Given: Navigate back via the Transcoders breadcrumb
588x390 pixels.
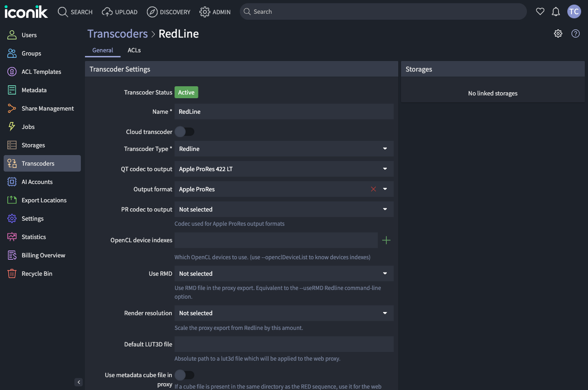Looking at the screenshot, I should tap(117, 33).
